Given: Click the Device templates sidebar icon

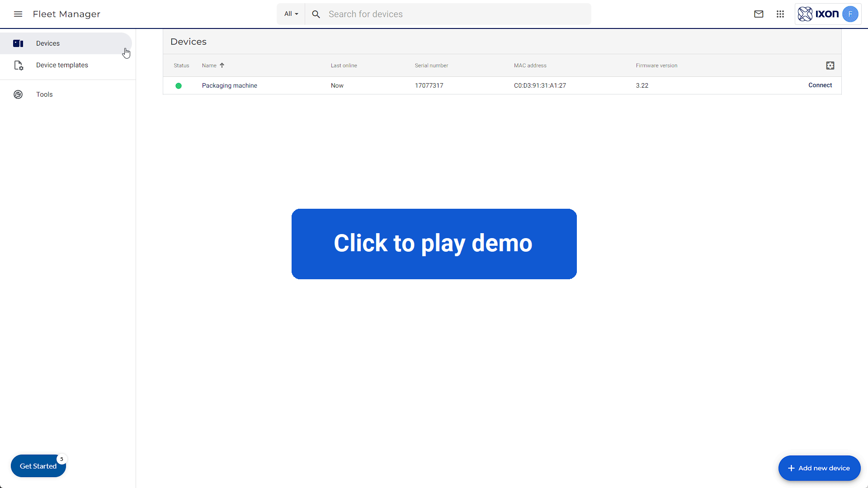Looking at the screenshot, I should [x=19, y=66].
